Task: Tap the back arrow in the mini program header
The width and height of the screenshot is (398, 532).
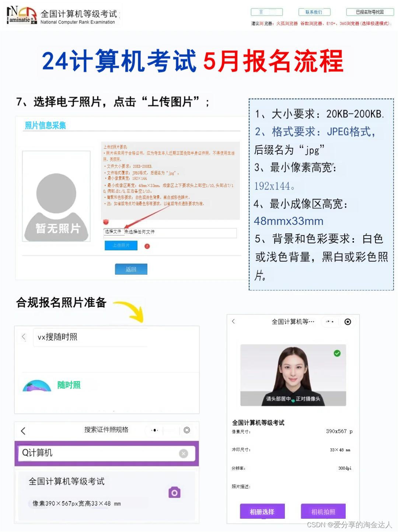Action: (233, 321)
